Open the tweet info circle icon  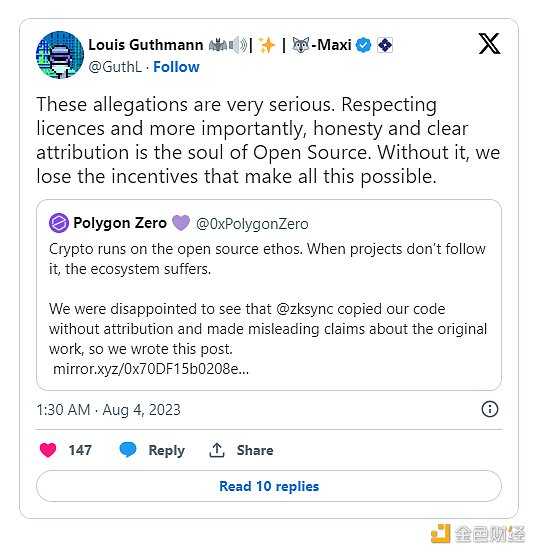pyautogui.click(x=490, y=409)
